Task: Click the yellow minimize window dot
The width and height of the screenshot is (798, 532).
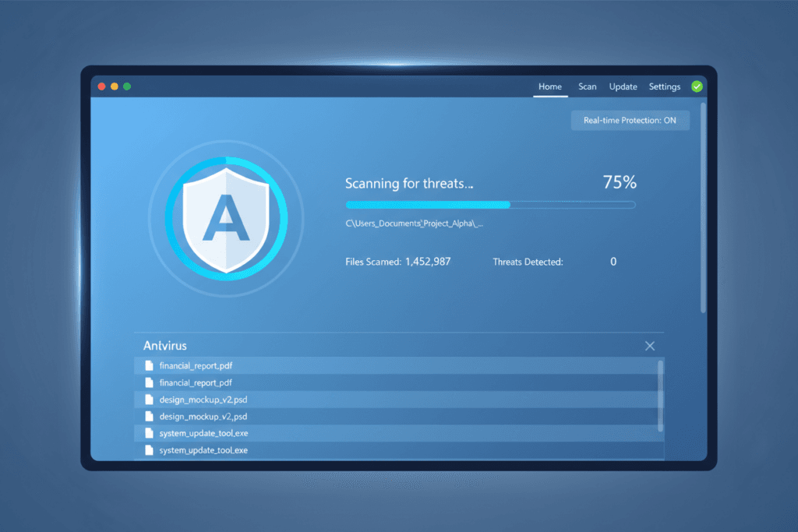Action: click(115, 86)
